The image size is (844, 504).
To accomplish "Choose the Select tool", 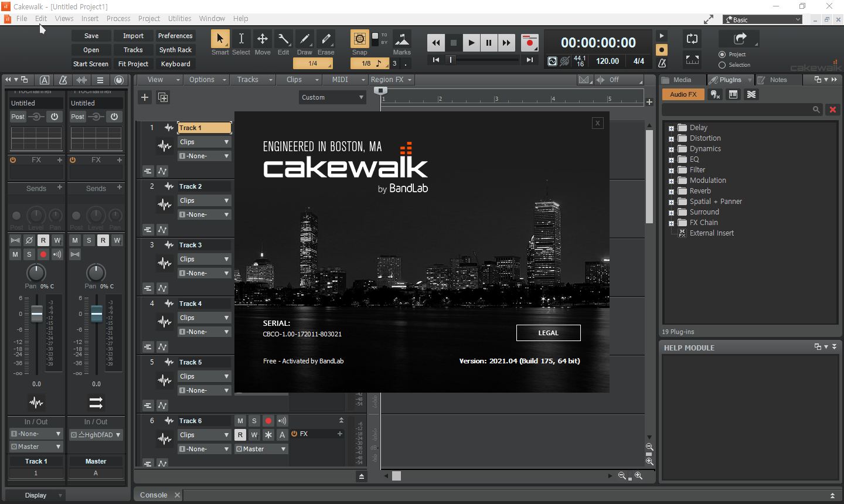I will tap(241, 39).
